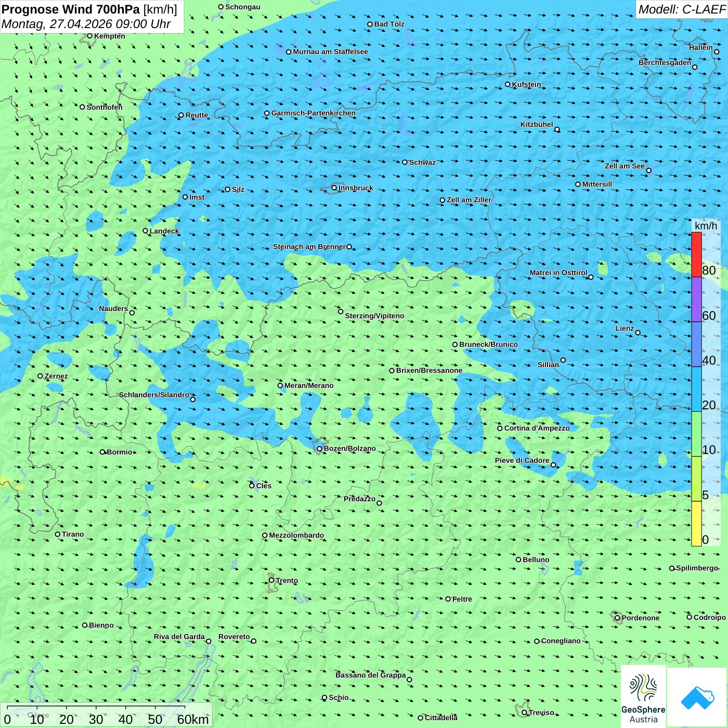Click the 'Spilimbergo' label
The height and width of the screenshot is (728, 728).
[697, 568]
